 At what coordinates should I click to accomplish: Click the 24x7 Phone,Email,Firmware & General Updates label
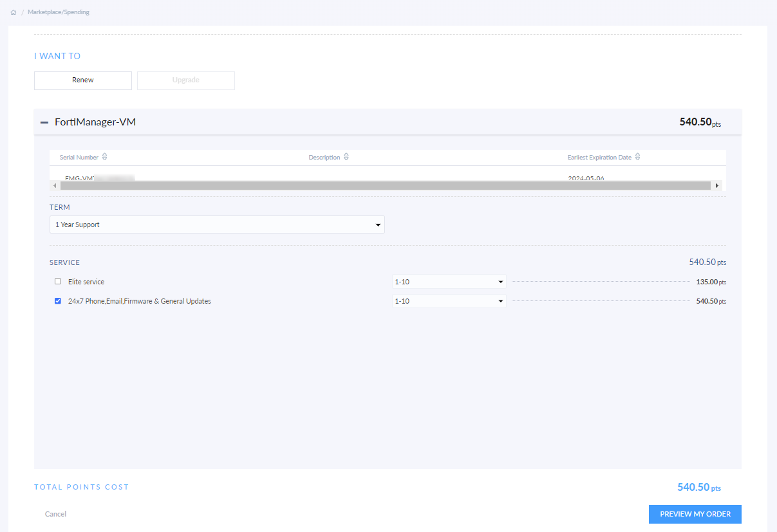(x=140, y=301)
